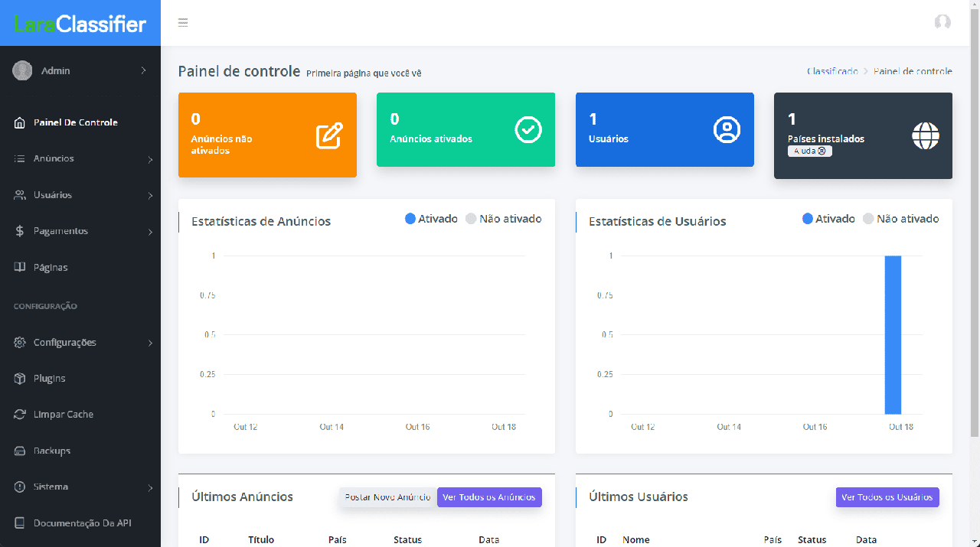The height and width of the screenshot is (547, 980).
Task: Click the Configurações gear icon
Action: tap(20, 343)
